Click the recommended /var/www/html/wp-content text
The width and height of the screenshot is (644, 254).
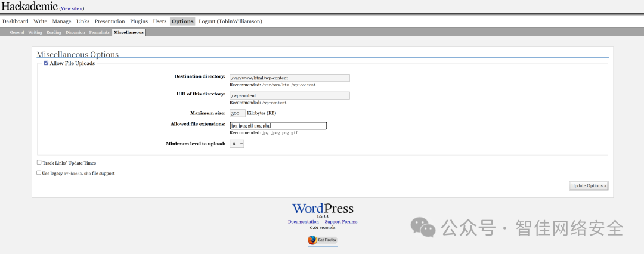pyautogui.click(x=289, y=85)
